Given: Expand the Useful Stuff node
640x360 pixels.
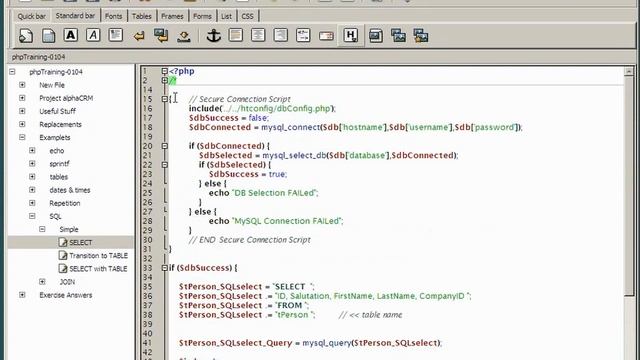Looking at the screenshot, I should (x=22, y=111).
